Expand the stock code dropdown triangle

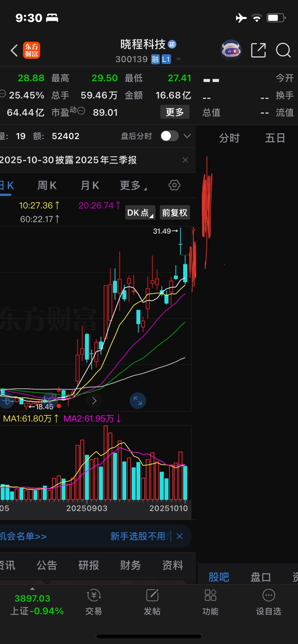point(178,59)
